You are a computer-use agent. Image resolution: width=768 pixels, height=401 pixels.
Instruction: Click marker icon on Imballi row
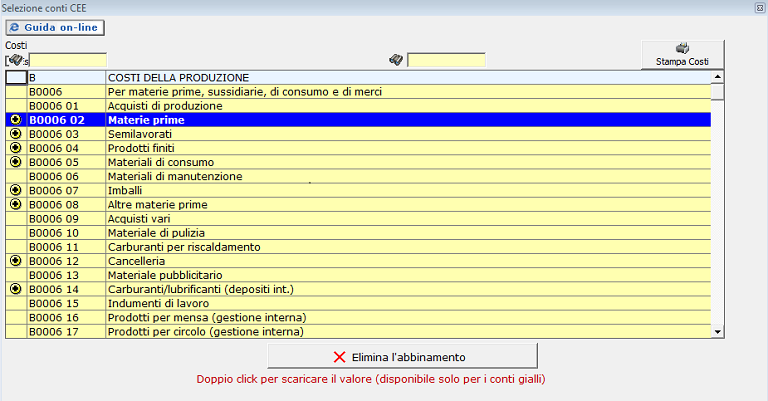15,190
